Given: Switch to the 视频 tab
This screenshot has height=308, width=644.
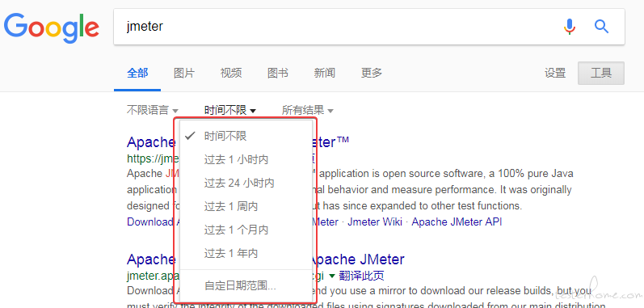Looking at the screenshot, I should pyautogui.click(x=231, y=73).
